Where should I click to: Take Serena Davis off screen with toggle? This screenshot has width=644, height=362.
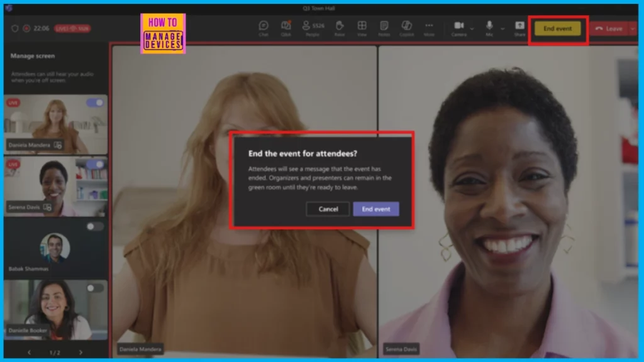point(95,164)
